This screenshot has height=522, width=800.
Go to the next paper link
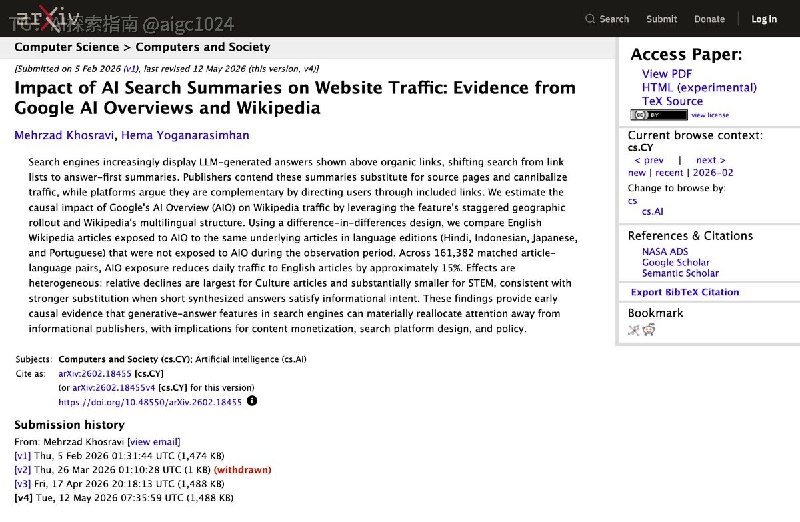(x=711, y=160)
